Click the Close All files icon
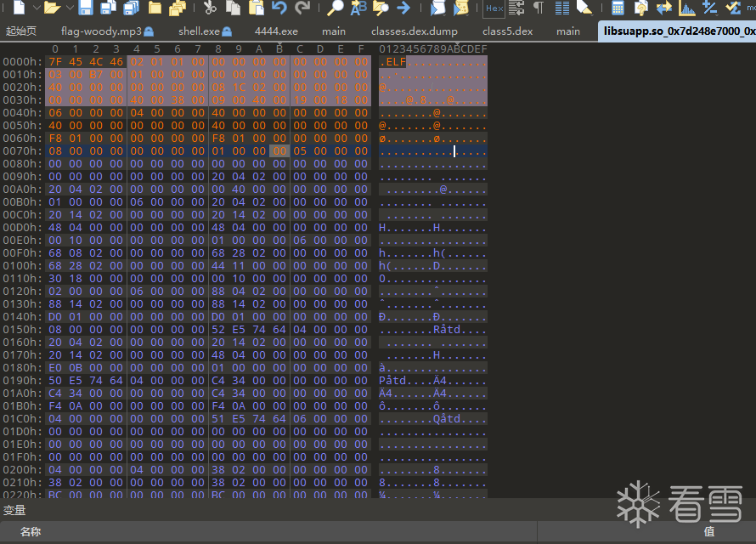 pos(178,8)
